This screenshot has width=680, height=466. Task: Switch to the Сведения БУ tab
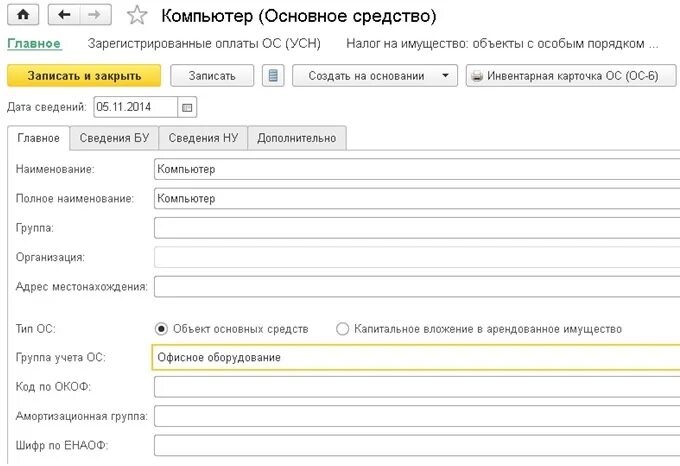click(114, 138)
